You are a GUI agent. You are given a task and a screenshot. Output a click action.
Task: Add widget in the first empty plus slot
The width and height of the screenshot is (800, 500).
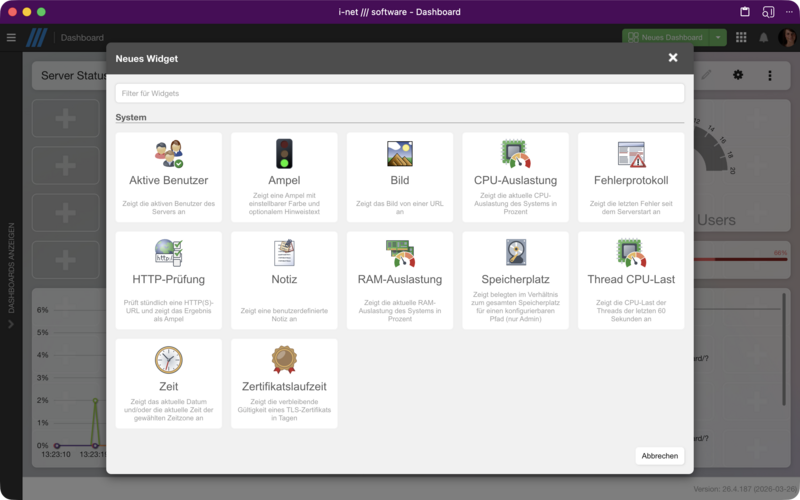(66, 118)
